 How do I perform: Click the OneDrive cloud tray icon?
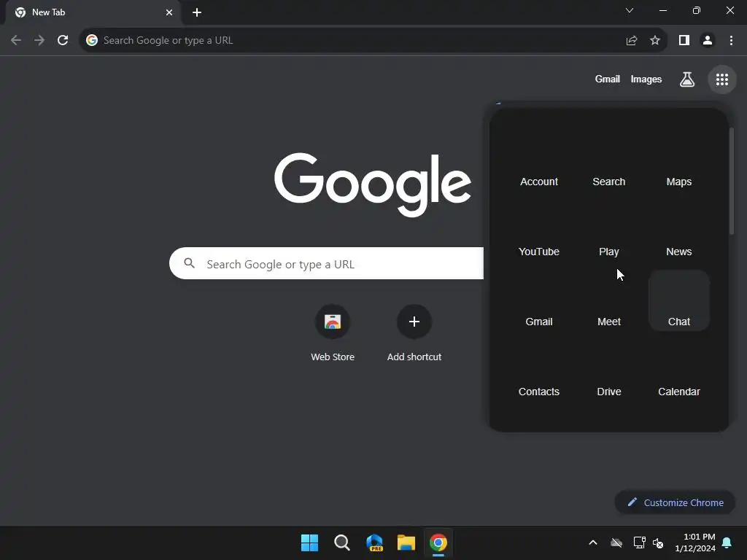click(x=616, y=542)
